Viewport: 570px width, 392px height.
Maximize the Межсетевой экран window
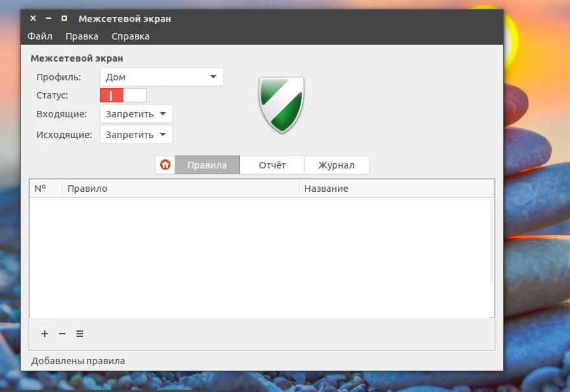[64, 18]
